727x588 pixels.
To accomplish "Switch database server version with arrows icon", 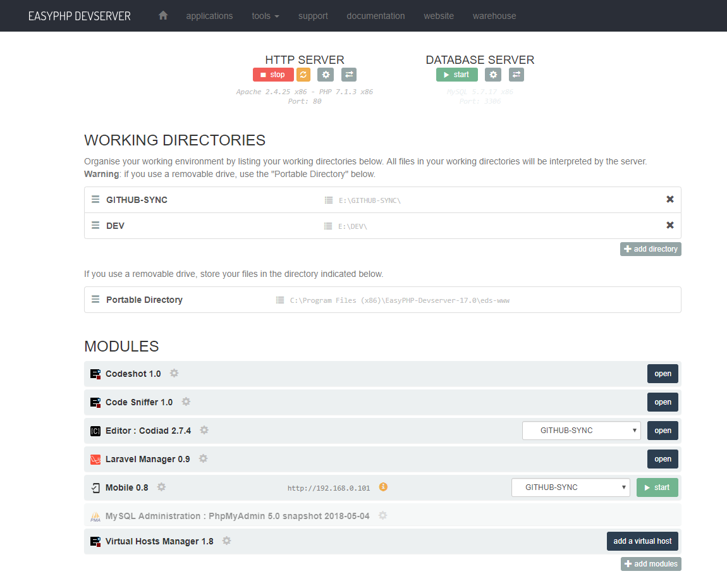I will 516,75.
